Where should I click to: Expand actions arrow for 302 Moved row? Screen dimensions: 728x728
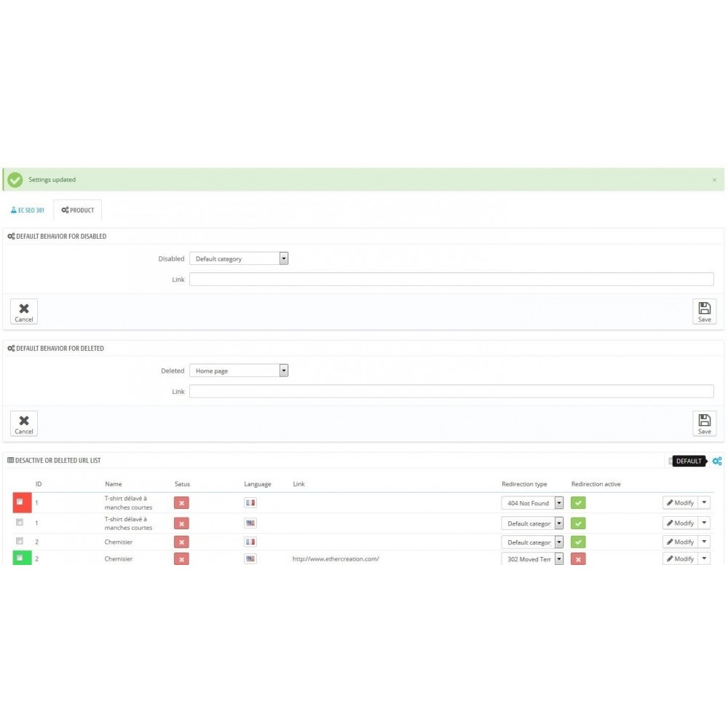(704, 558)
